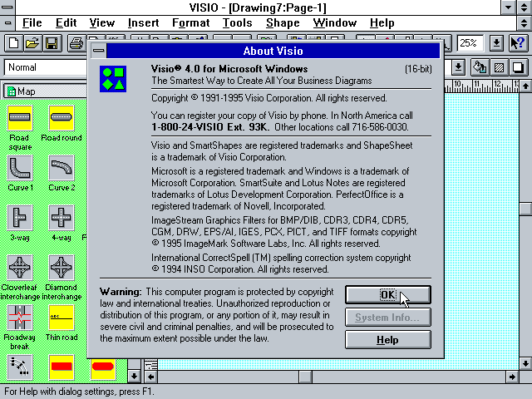The image size is (532, 399).
Task: Choose the Diamond interchange shape
Action: tap(62, 268)
